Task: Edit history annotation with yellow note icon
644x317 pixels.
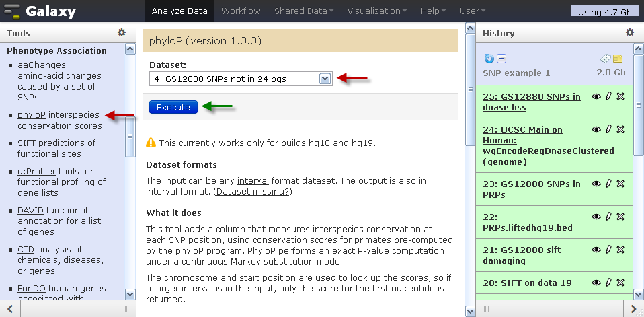Action: [x=618, y=59]
